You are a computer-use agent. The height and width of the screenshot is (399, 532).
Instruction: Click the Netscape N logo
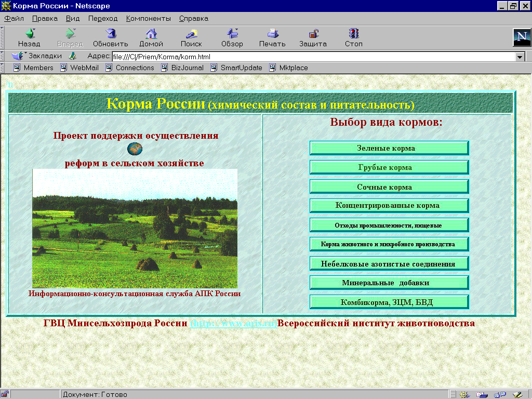[522, 37]
